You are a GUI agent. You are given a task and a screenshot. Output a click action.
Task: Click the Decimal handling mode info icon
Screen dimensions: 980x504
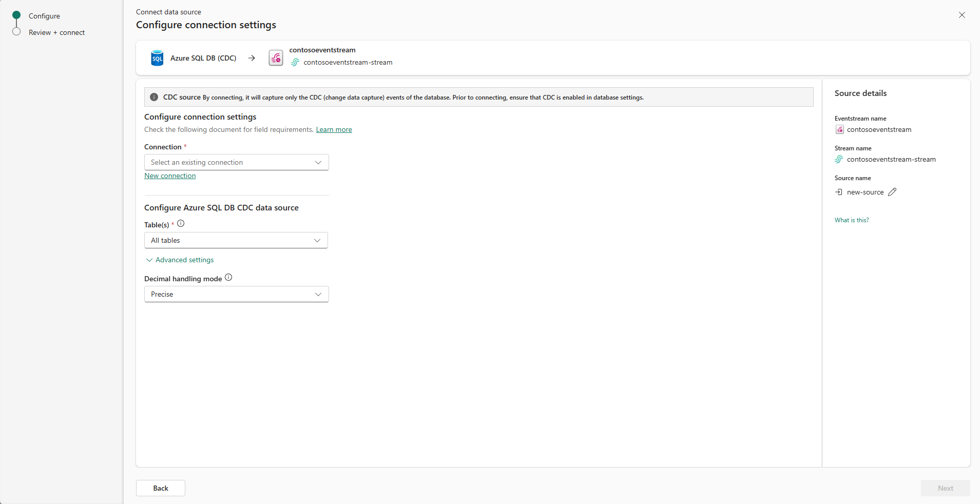pos(228,278)
